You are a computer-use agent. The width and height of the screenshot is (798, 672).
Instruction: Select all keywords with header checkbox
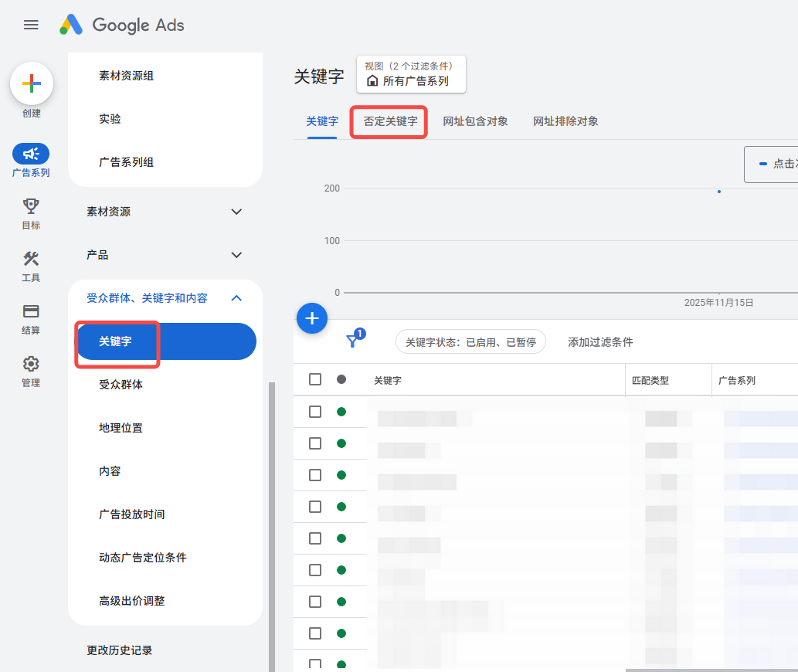click(x=314, y=379)
